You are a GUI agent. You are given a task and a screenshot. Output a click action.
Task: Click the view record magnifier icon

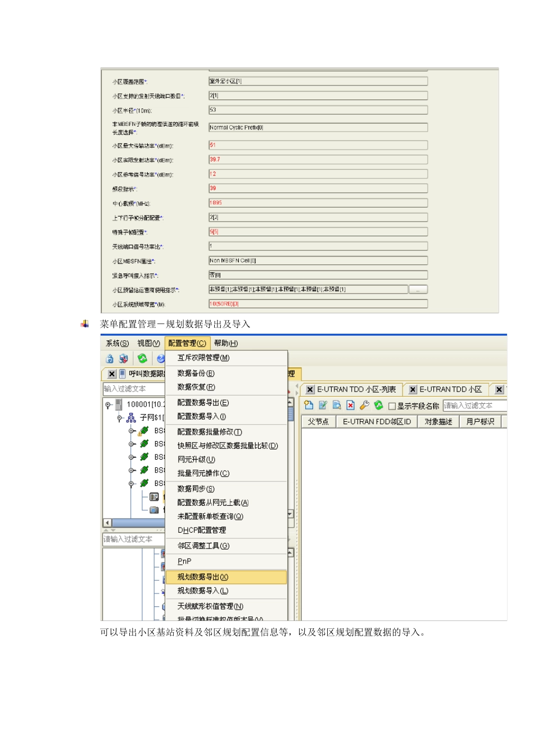(x=337, y=405)
